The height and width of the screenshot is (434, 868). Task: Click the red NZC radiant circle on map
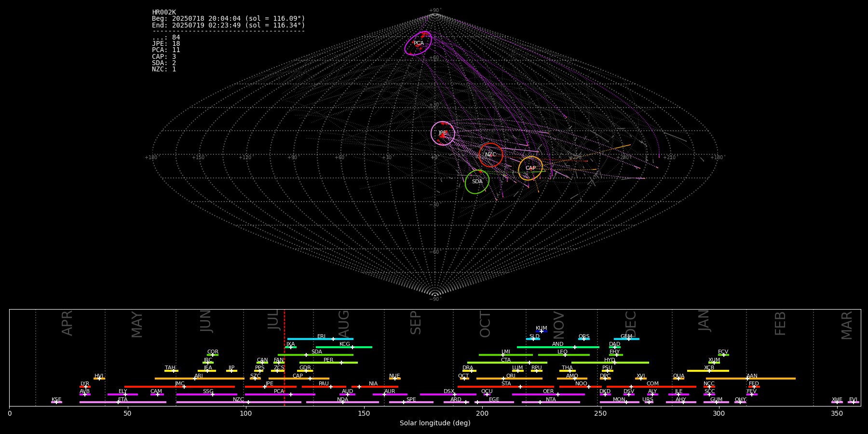[x=491, y=155]
